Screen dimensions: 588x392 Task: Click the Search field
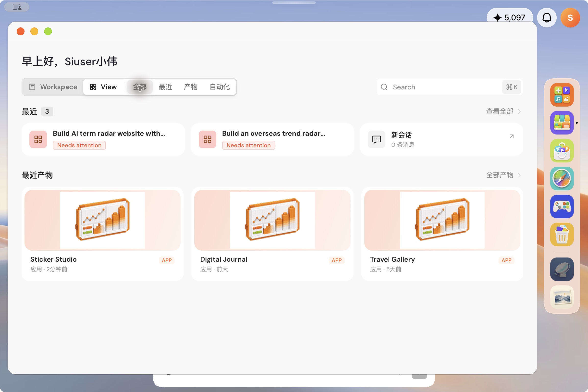[x=450, y=87]
